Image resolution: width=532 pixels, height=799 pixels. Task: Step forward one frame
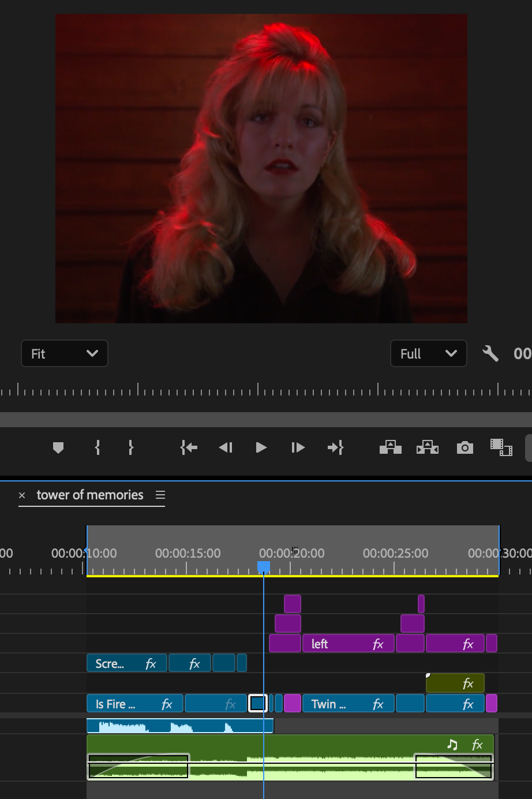[x=298, y=447]
